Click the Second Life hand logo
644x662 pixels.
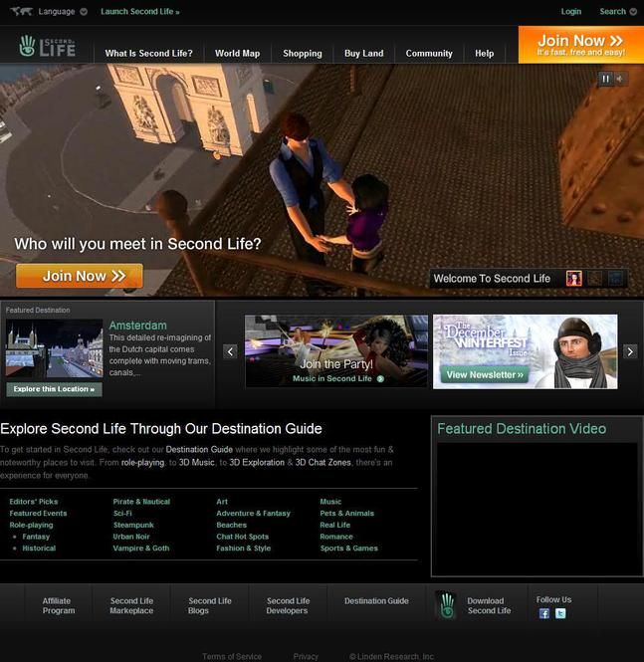point(47,46)
